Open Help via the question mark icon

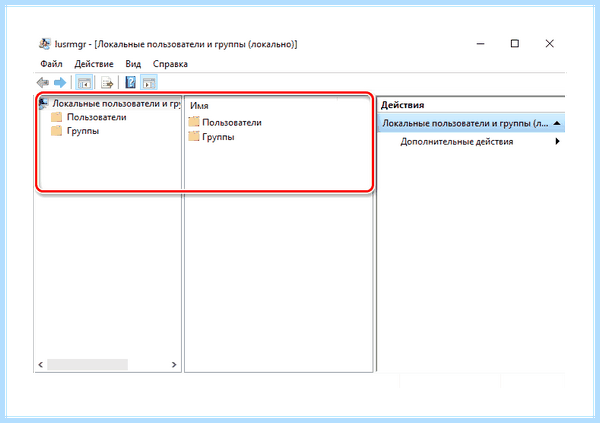[130, 82]
